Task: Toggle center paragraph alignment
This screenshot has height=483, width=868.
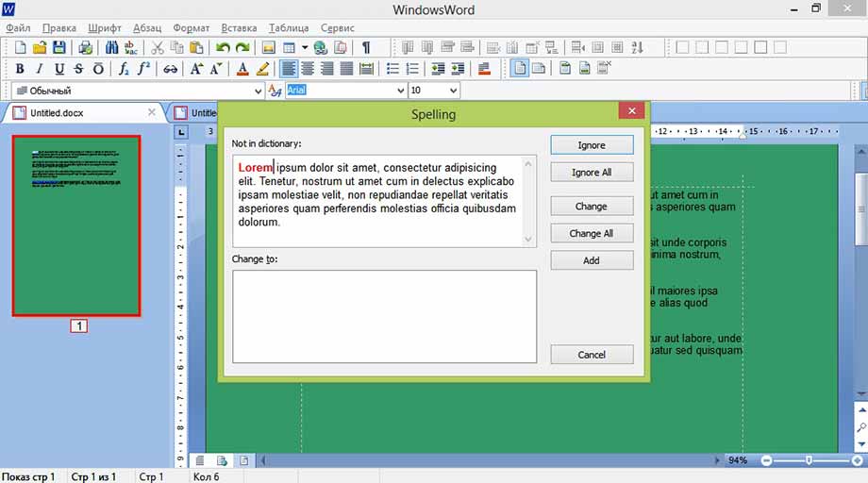Action: pyautogui.click(x=308, y=69)
